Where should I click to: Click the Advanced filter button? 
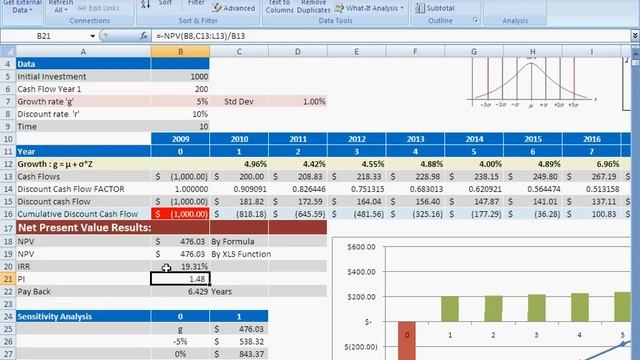click(x=234, y=8)
